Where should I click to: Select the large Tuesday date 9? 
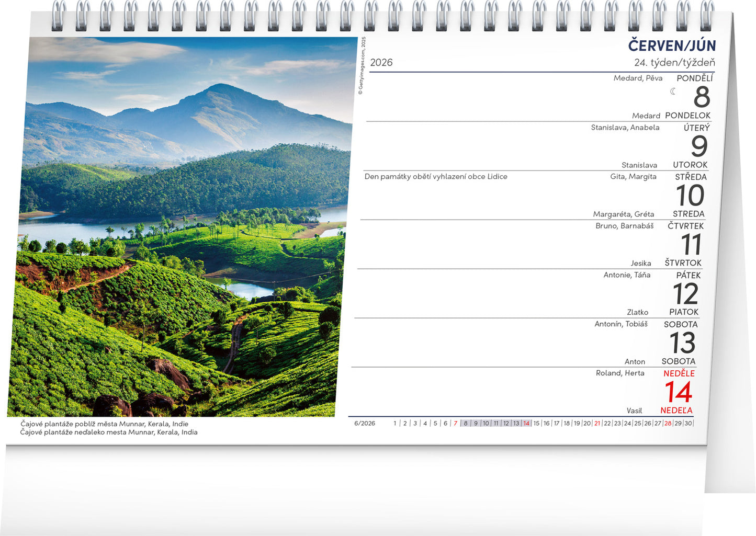click(699, 146)
